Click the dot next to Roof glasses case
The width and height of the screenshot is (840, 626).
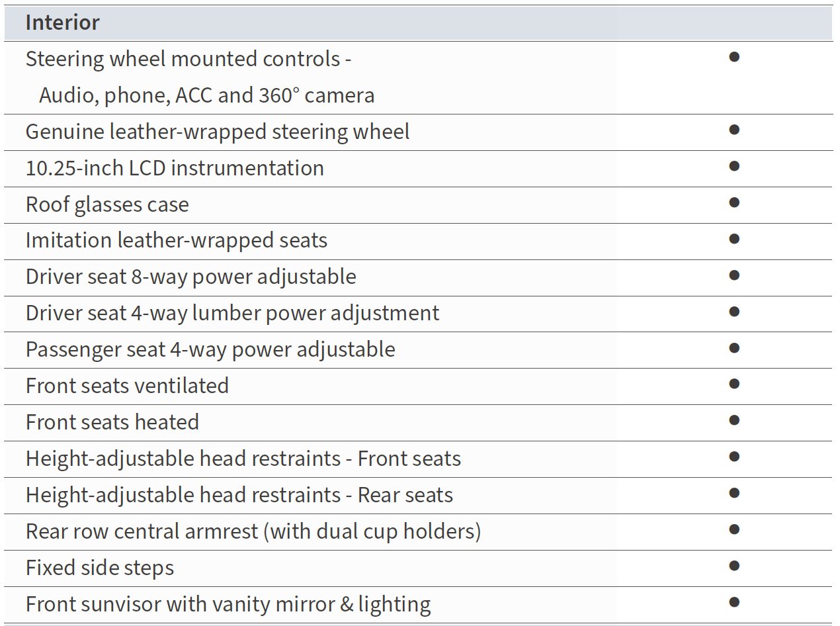[734, 202]
